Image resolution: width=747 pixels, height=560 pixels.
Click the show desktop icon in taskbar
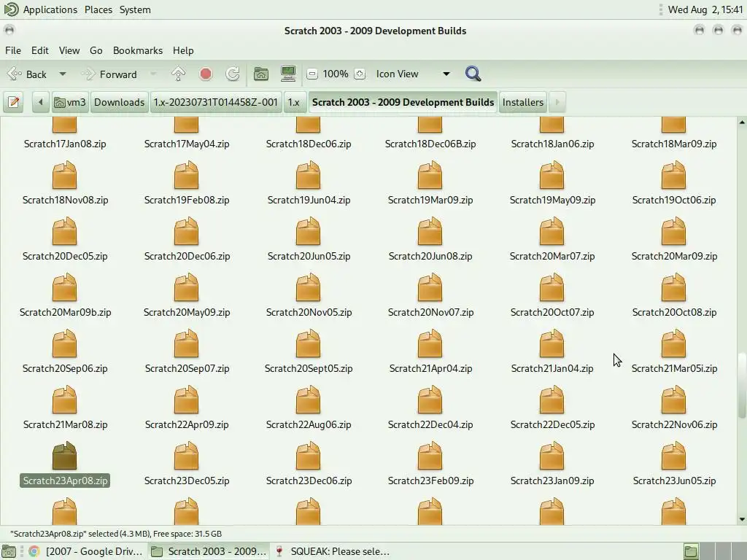(9, 551)
